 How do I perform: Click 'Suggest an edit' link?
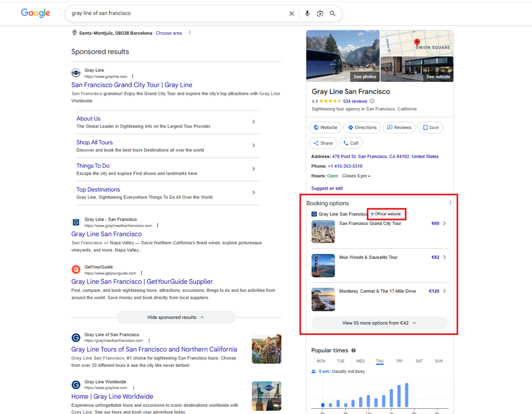click(327, 189)
